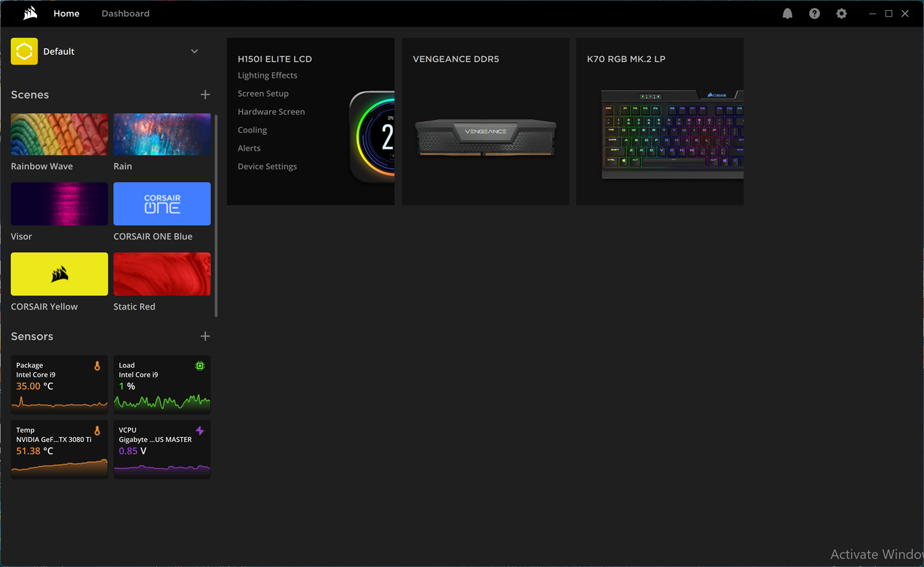Apply the Visor scene

tap(59, 204)
